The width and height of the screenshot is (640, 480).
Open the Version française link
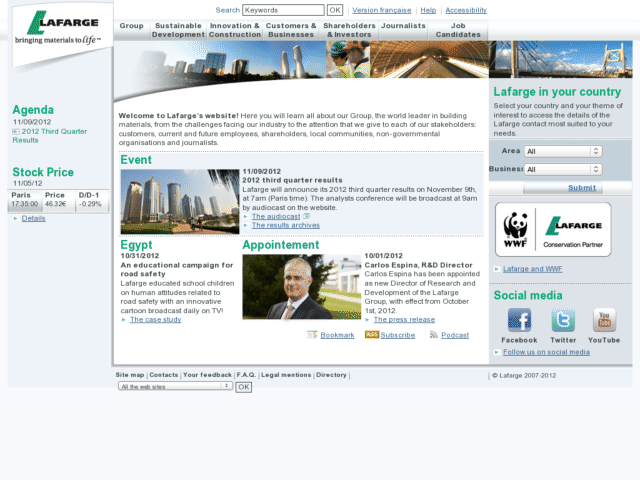[382, 10]
